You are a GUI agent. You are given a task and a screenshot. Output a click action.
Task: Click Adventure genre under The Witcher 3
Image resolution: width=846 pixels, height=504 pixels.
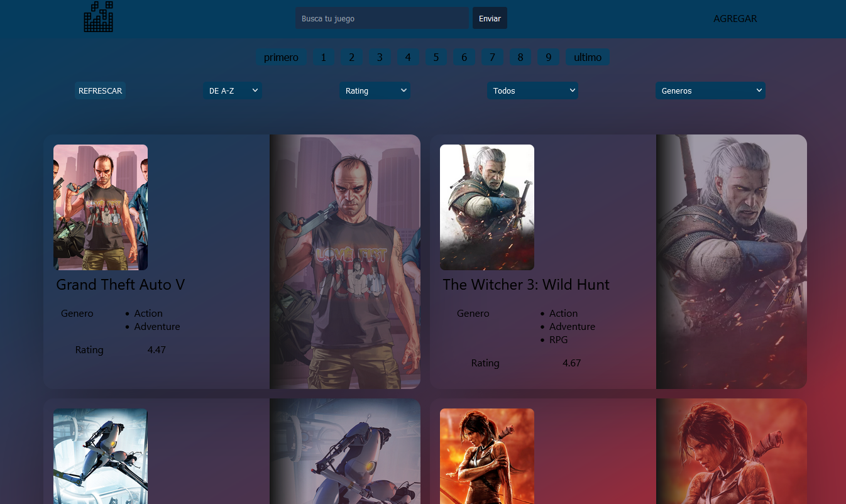(x=572, y=327)
